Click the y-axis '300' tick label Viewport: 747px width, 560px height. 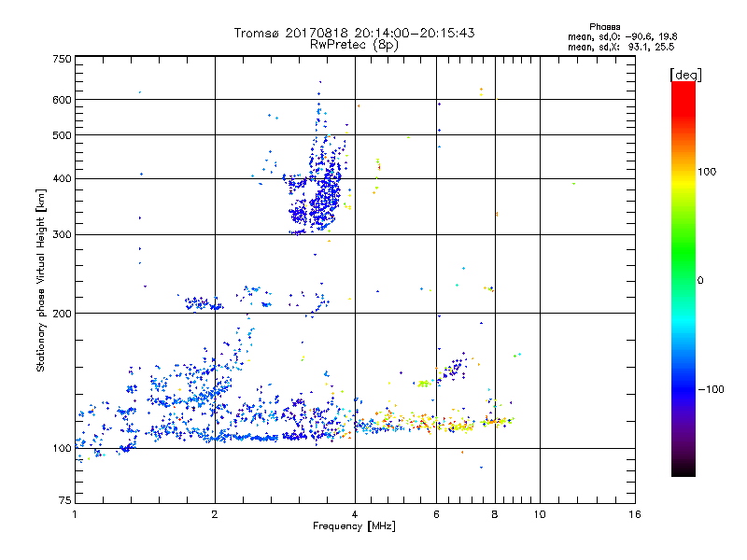(x=62, y=235)
